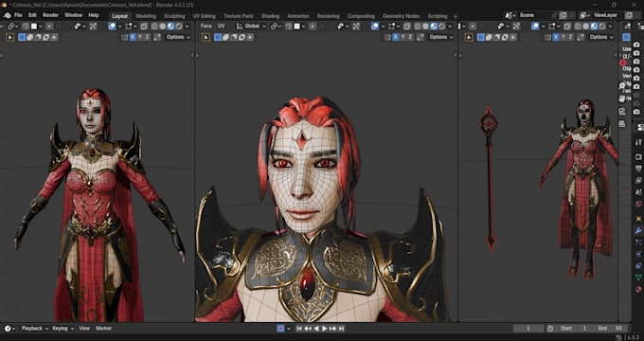Switch to the Shading workspace tab

[x=270, y=16]
